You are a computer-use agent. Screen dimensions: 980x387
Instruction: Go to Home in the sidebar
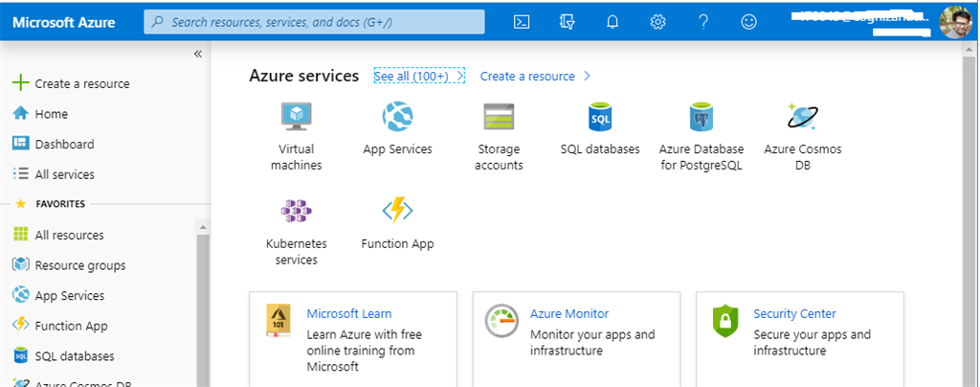52,114
